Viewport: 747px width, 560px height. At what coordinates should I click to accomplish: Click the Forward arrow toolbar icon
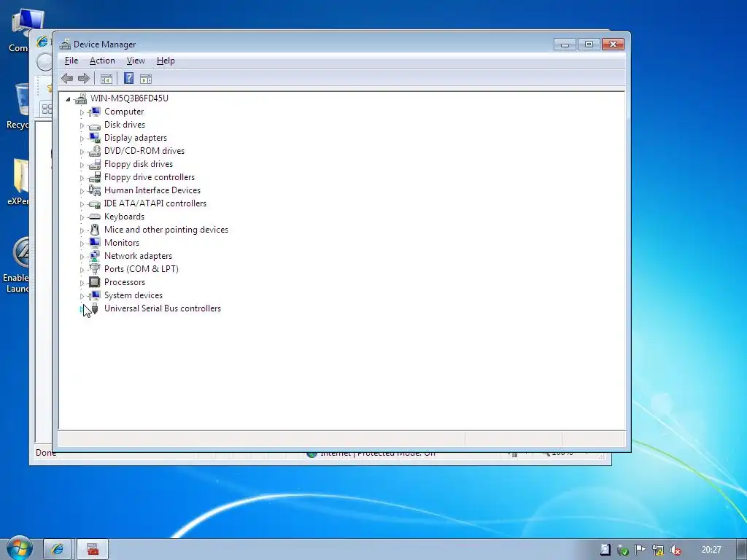(x=84, y=79)
